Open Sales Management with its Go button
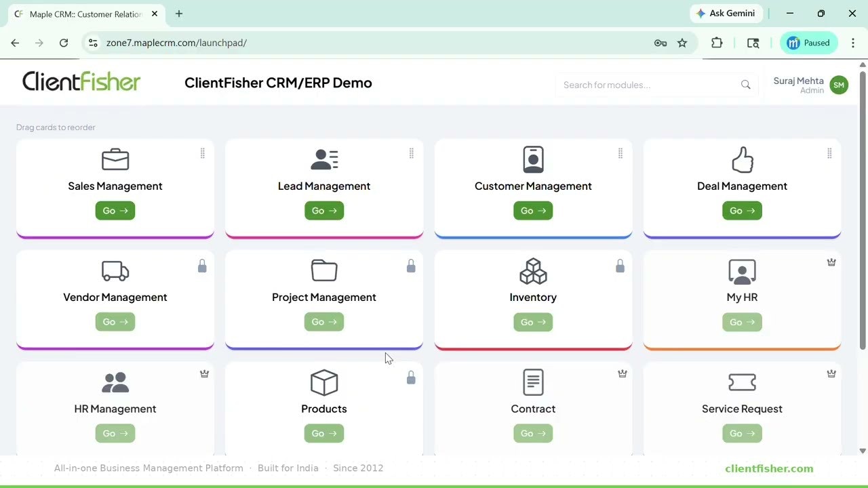868x488 pixels. (115, 211)
